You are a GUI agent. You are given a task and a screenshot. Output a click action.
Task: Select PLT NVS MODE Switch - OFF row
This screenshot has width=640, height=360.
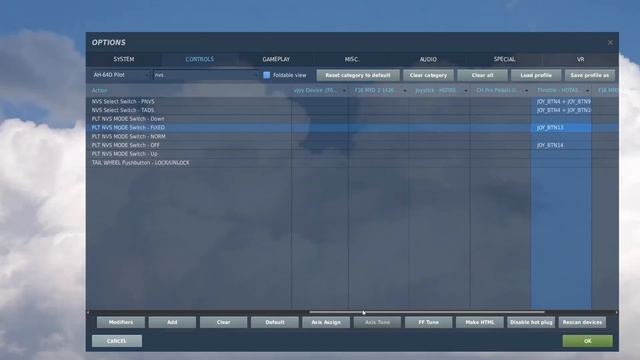coord(352,145)
